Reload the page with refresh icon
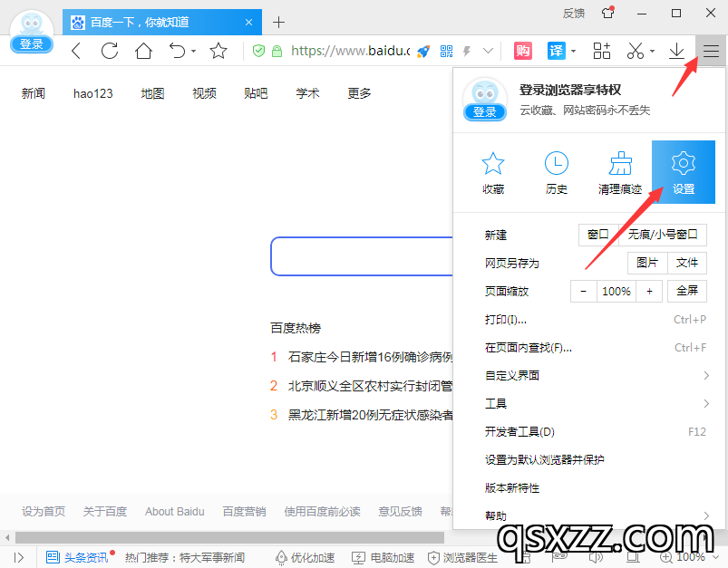The width and height of the screenshot is (728, 568). tap(110, 51)
